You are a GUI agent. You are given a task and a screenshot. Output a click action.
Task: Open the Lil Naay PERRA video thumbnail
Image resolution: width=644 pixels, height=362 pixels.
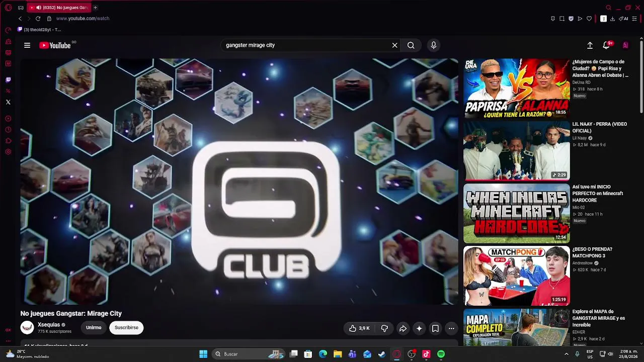click(516, 150)
